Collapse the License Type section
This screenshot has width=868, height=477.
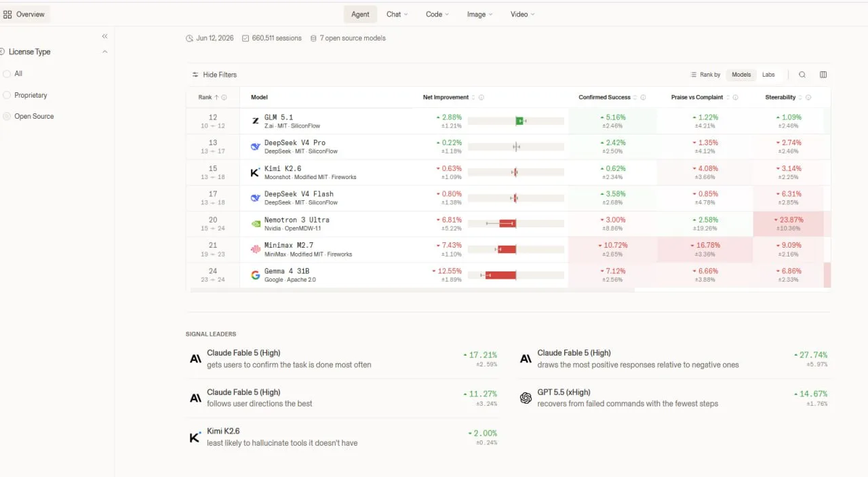point(104,52)
